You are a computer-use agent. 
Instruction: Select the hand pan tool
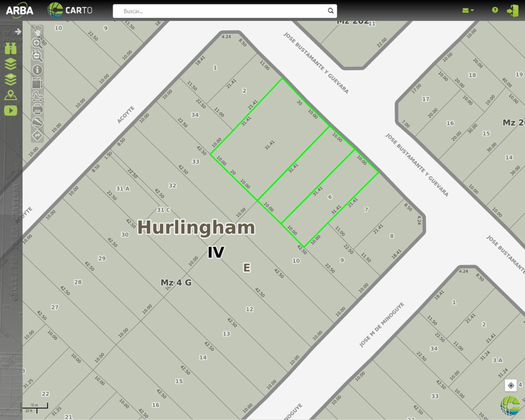[37, 31]
